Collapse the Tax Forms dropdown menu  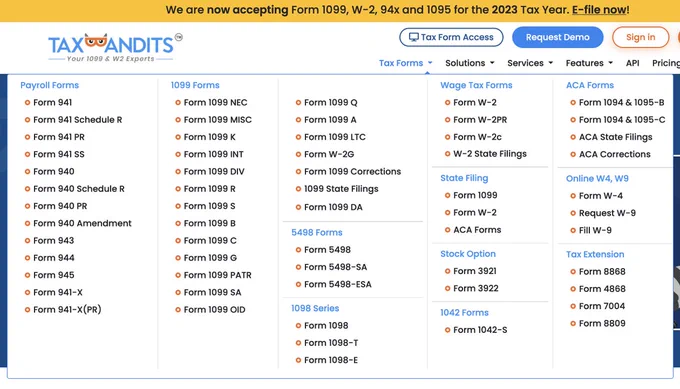coord(405,63)
